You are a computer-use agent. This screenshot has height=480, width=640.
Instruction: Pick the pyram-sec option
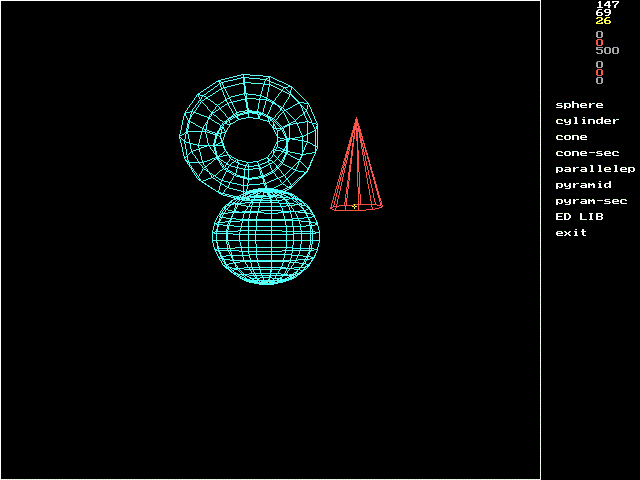click(591, 201)
